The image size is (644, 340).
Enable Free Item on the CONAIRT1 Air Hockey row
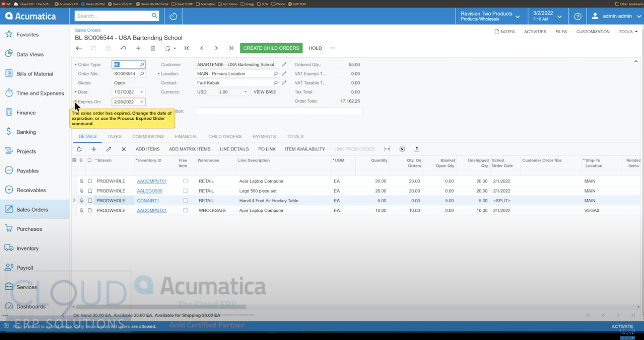(x=185, y=200)
